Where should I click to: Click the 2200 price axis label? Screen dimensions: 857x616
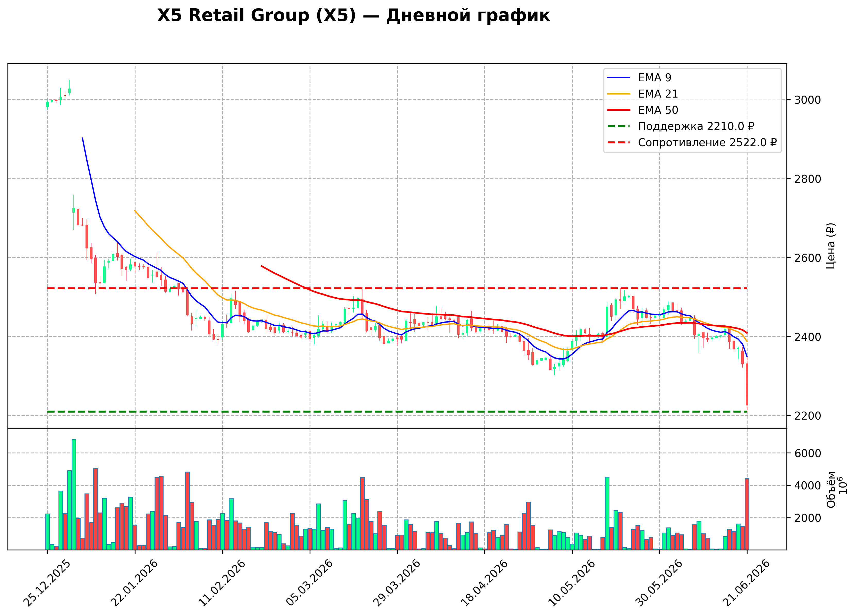808,416
